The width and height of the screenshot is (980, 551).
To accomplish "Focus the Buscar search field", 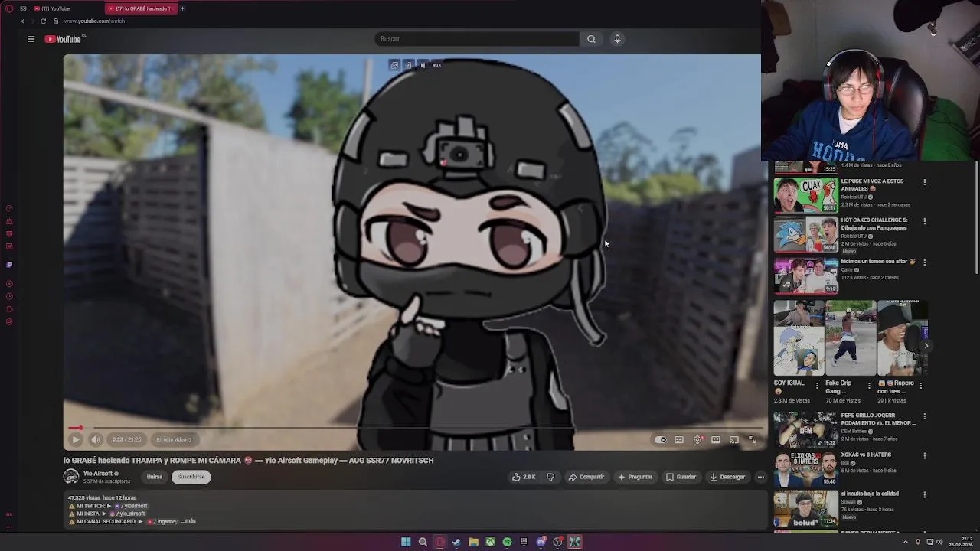I will [477, 39].
